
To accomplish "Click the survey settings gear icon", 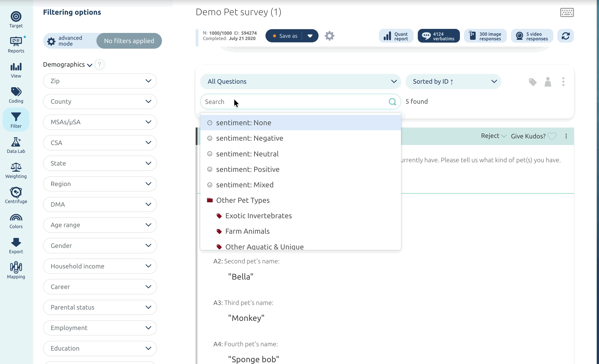I will 329,36.
